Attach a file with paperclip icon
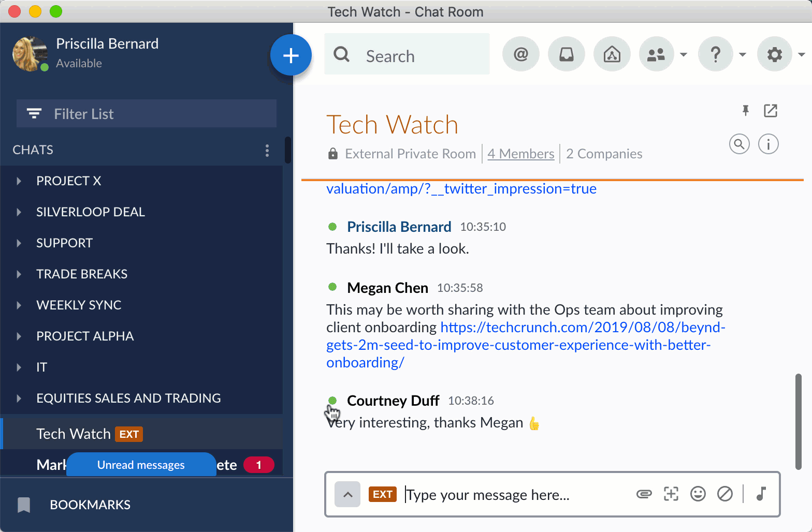Viewport: 812px width, 532px height. pos(644,494)
